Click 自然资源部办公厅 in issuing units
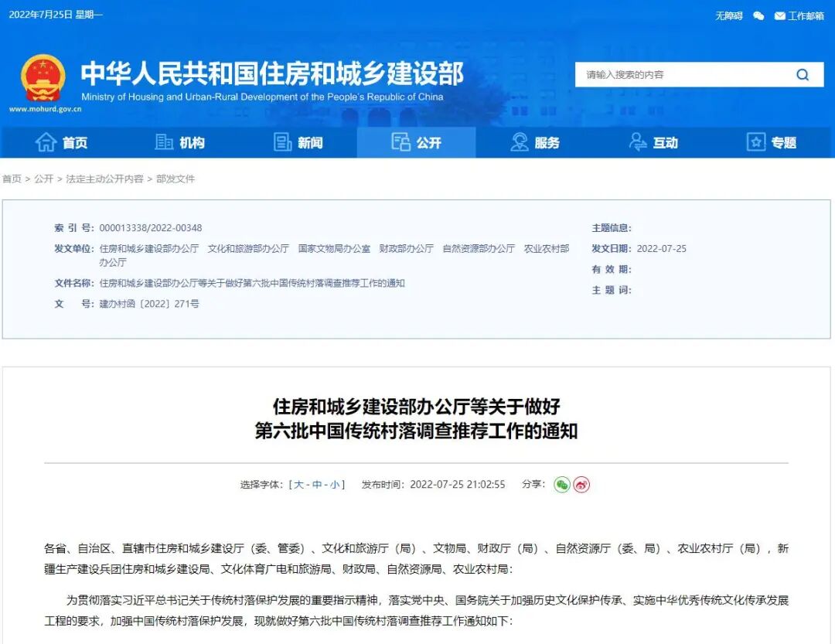 coord(479,249)
